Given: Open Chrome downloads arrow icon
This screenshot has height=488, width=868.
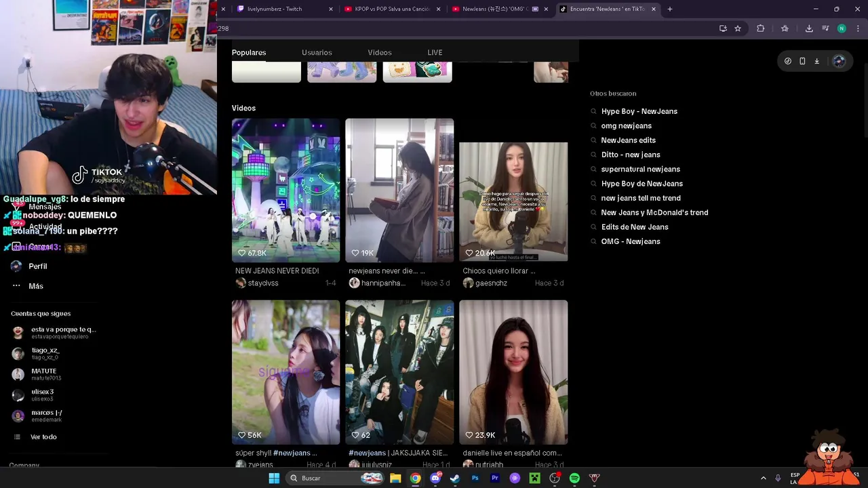Looking at the screenshot, I should tap(809, 28).
